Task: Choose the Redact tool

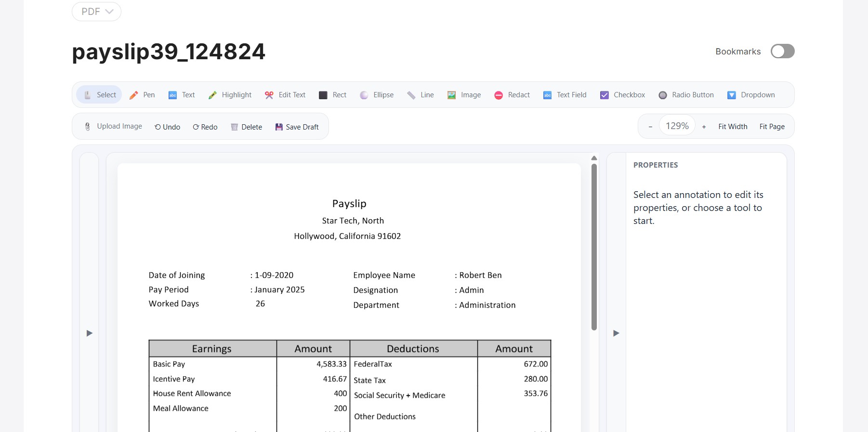Action: (x=512, y=95)
